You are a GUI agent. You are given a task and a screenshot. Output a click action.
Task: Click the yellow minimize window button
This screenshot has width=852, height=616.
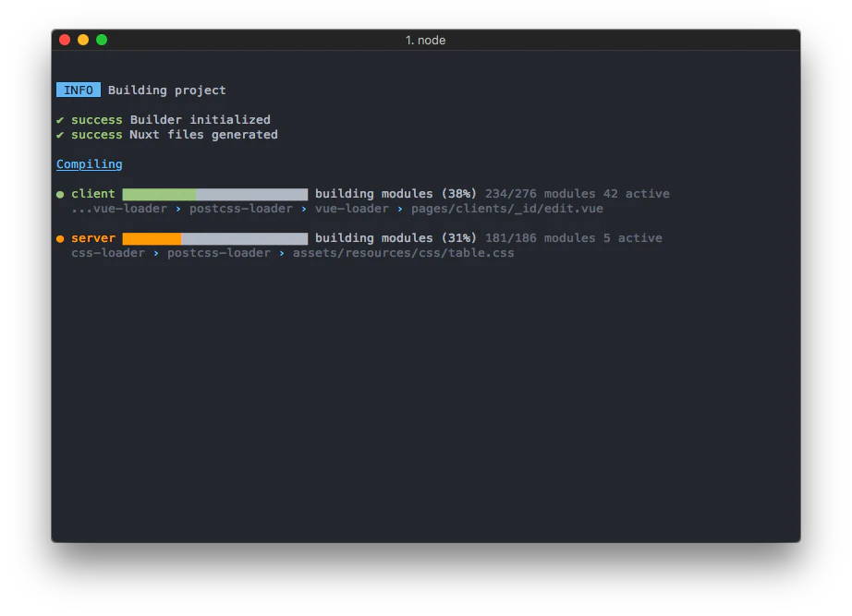(x=83, y=40)
